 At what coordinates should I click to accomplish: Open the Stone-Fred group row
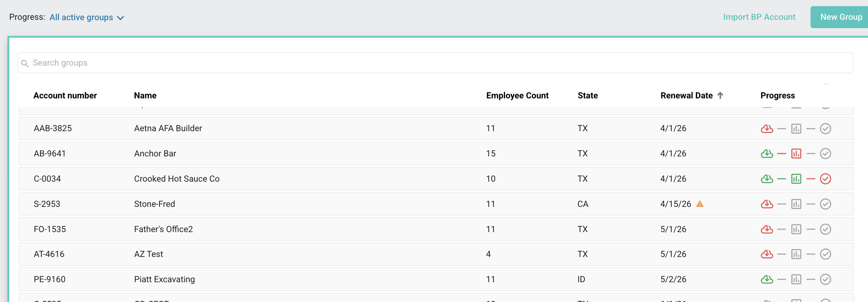tap(436, 204)
